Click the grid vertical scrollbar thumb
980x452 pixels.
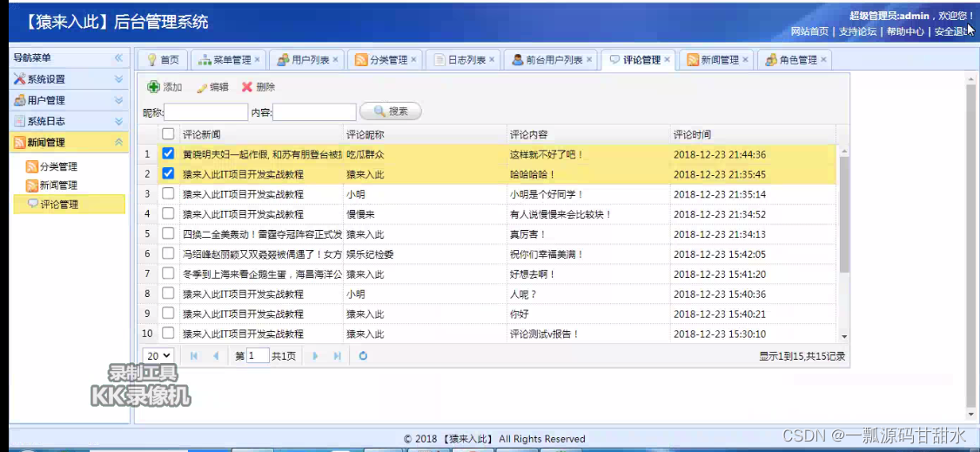[844, 214]
